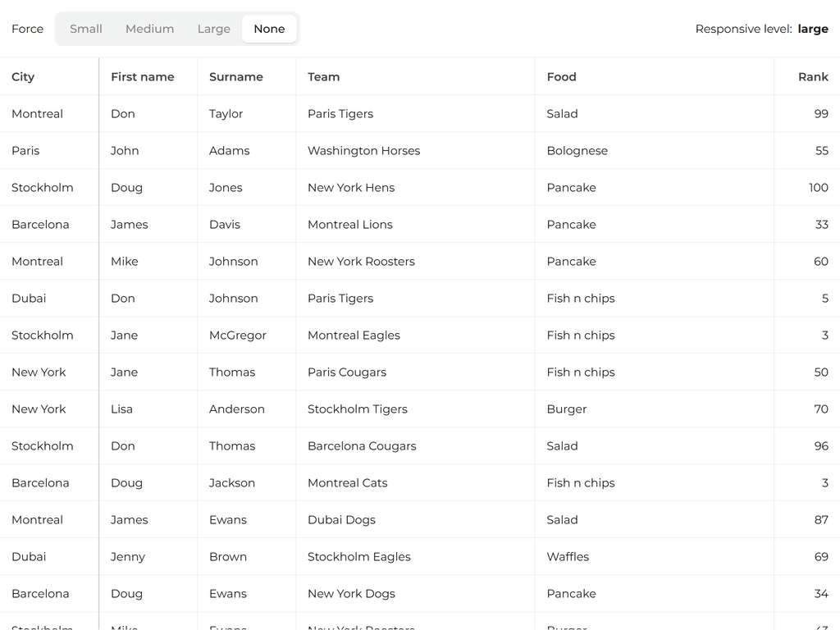
Task: Click the Paris city cell
Action: [25, 151]
